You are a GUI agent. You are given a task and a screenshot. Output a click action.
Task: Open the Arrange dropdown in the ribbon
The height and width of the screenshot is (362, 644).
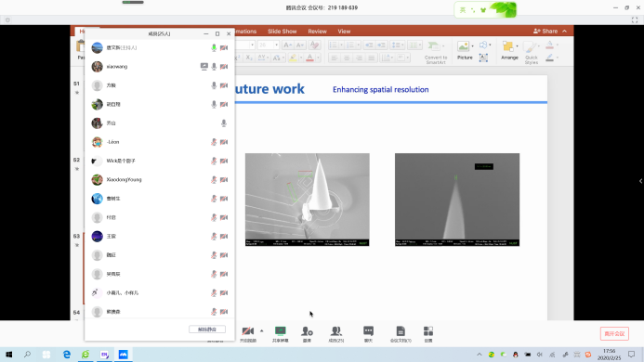509,50
